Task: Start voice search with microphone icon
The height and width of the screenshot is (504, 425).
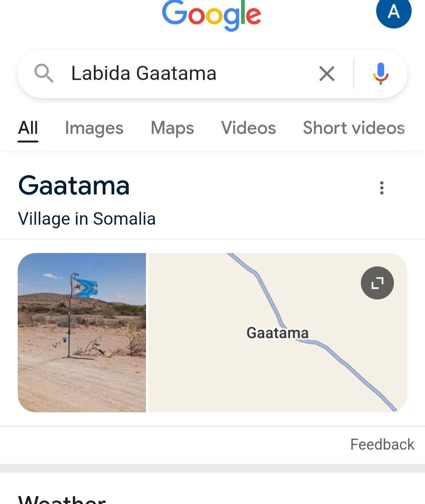Action: [380, 74]
